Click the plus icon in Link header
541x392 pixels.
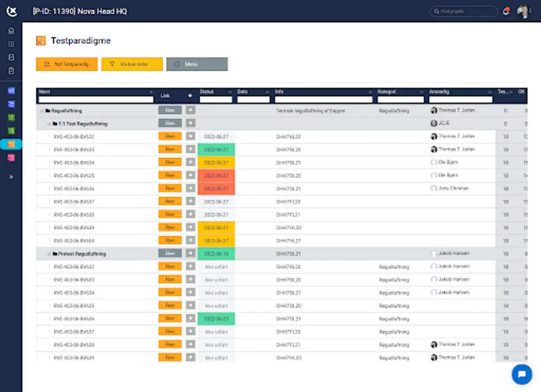point(190,95)
